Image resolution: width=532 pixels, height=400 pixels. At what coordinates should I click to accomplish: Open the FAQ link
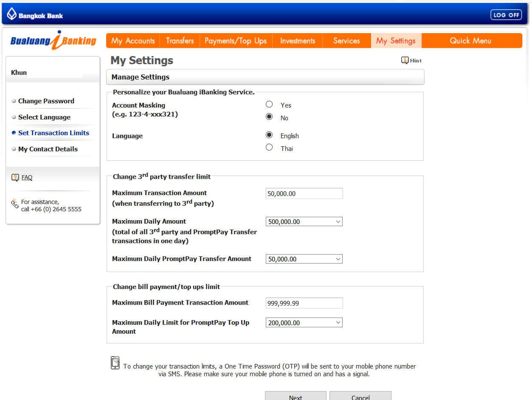coord(27,178)
